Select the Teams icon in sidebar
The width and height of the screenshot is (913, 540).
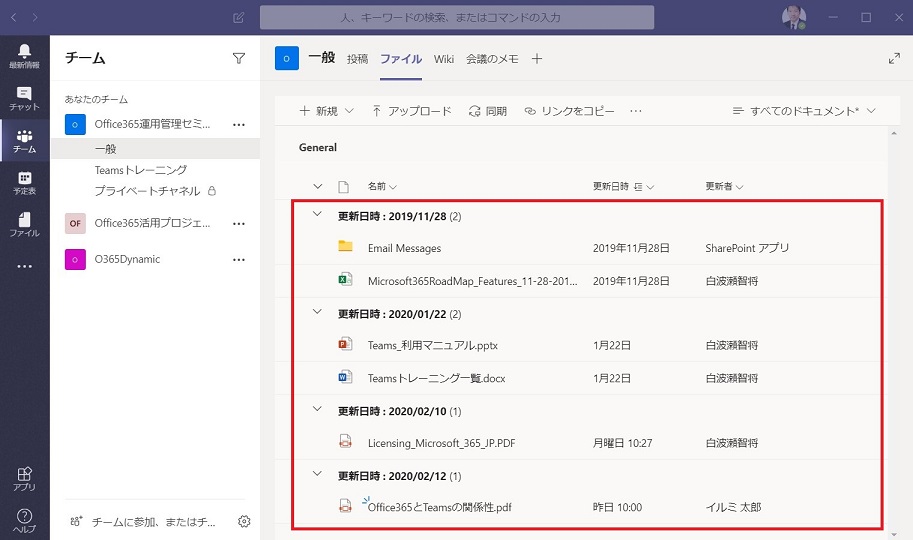coord(24,141)
